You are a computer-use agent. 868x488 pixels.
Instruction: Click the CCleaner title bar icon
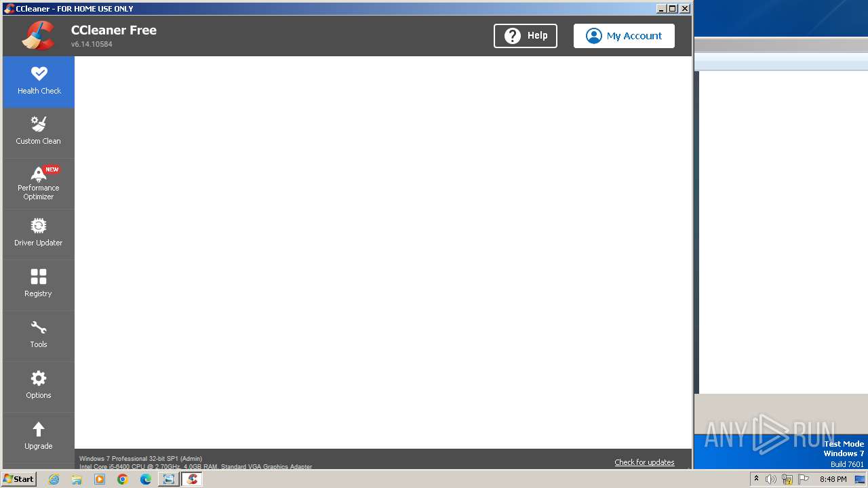click(9, 8)
